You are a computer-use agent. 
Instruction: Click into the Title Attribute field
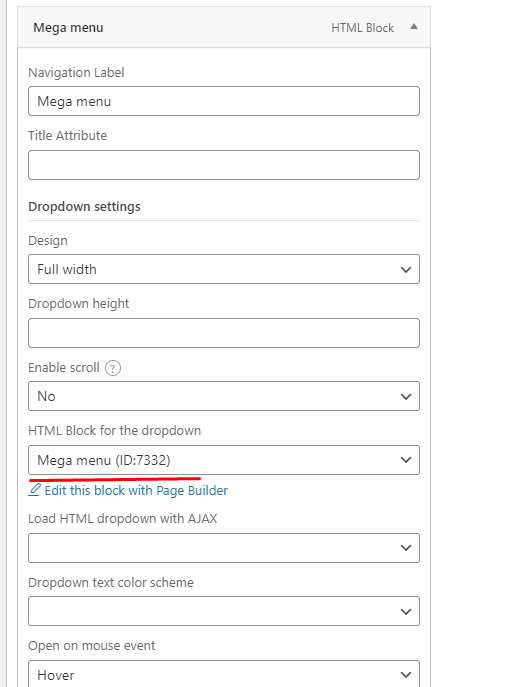[x=224, y=165]
